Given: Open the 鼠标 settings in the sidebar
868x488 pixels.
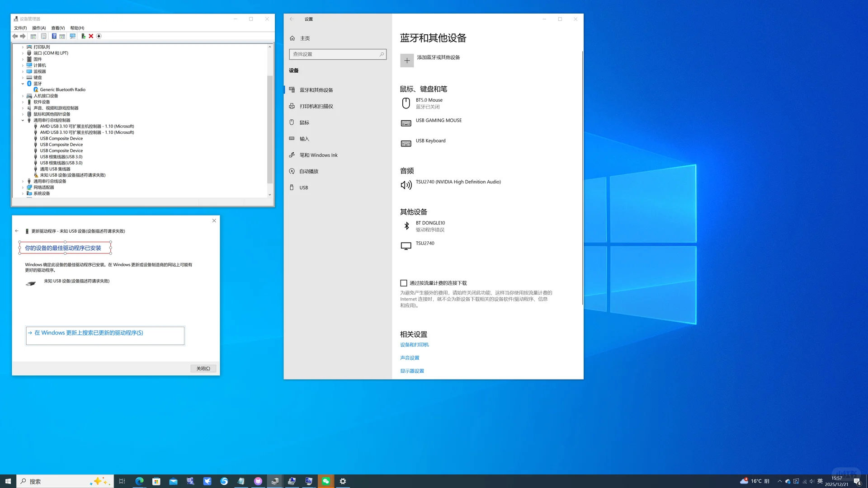Looking at the screenshot, I should tap(304, 122).
